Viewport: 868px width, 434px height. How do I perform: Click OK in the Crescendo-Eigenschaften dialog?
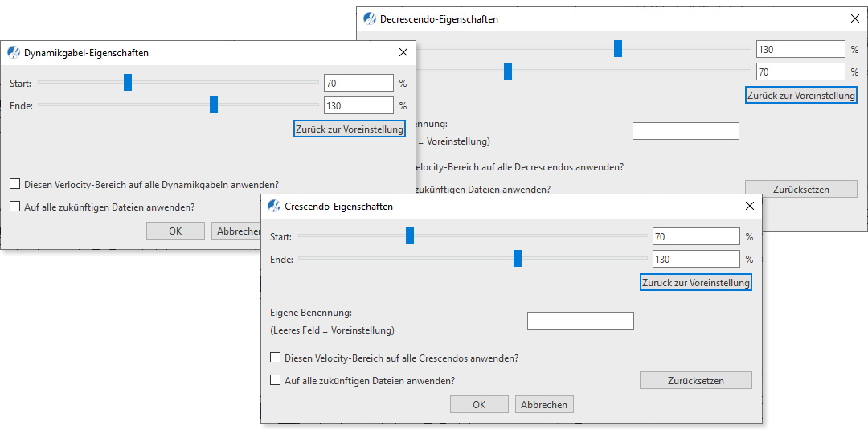pos(479,404)
